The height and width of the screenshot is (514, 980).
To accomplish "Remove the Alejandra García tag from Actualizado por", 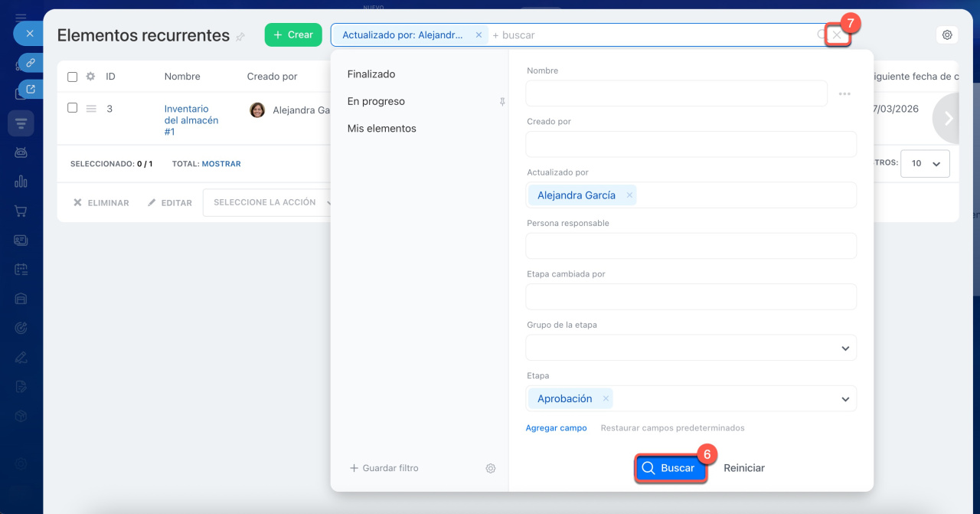I will point(629,195).
